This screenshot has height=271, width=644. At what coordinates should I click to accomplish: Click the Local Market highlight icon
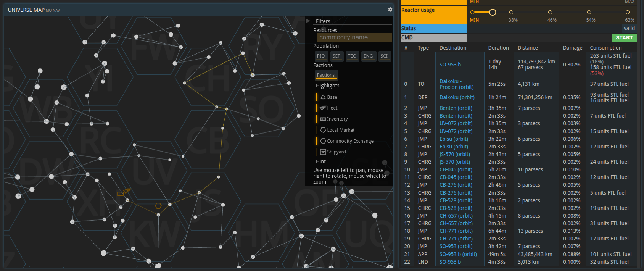(x=323, y=130)
